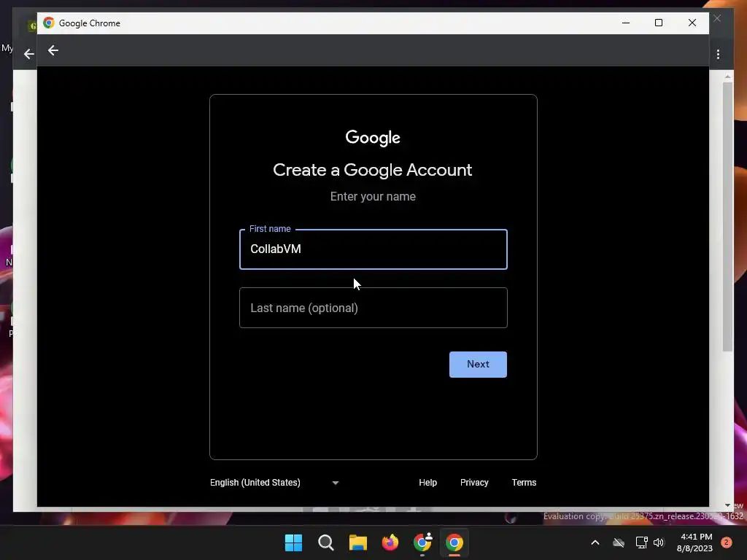Open the Terms link
The height and width of the screenshot is (560, 747).
pyautogui.click(x=524, y=483)
